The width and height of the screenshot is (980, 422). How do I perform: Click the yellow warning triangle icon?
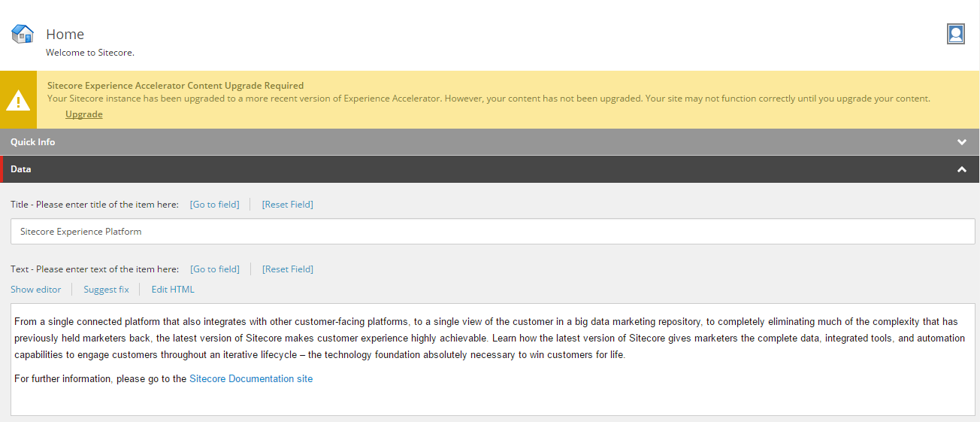18,100
